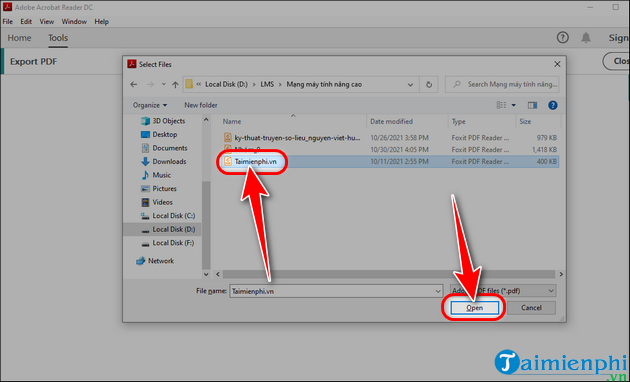
Task: Select Desktop in the navigation pane
Action: (x=159, y=135)
